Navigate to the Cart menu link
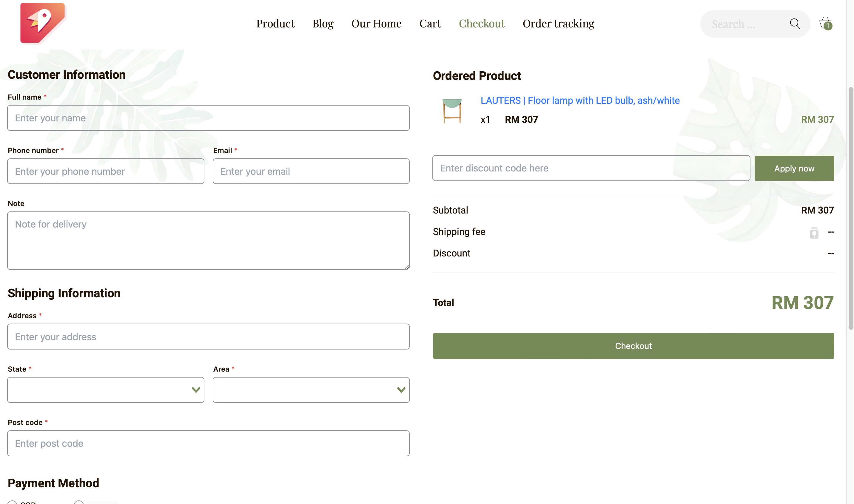854x504 pixels. pos(430,24)
